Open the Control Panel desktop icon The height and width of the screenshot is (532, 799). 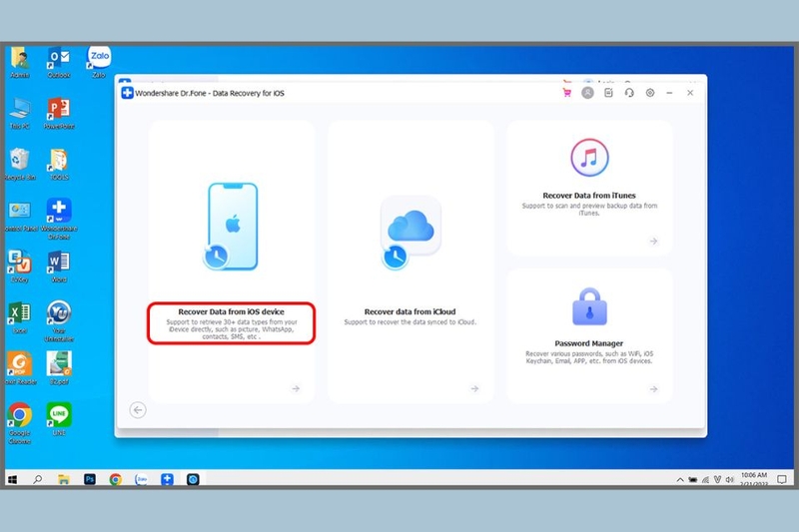(x=19, y=216)
